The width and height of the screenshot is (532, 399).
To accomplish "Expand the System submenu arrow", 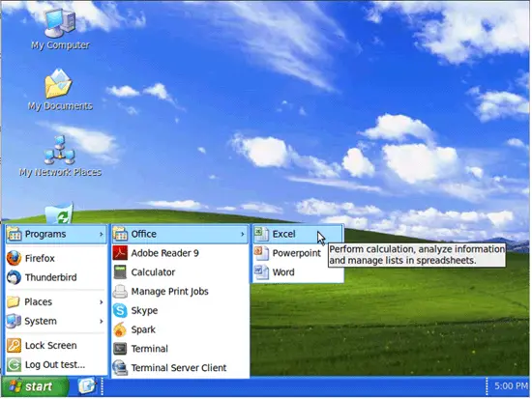I will [102, 321].
